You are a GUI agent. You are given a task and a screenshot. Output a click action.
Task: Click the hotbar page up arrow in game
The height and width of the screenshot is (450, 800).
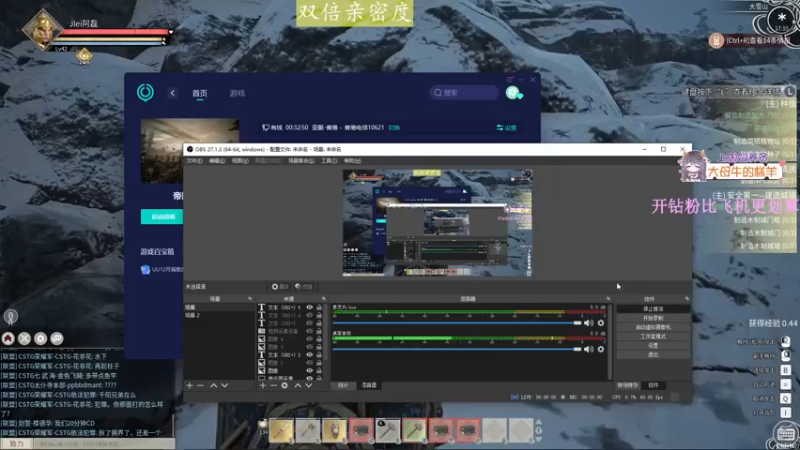[x=538, y=422]
